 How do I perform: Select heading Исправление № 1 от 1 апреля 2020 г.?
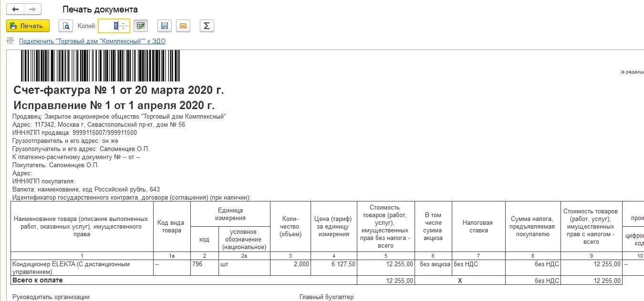click(114, 105)
